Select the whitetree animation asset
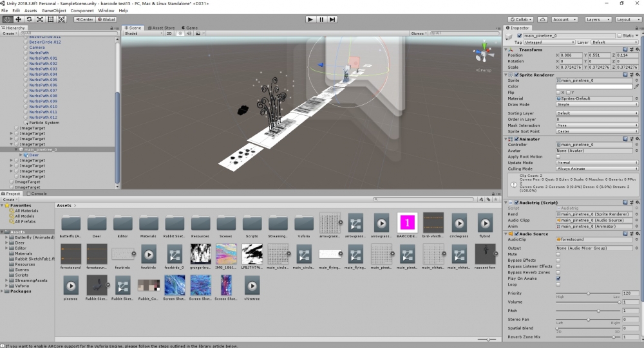The height and width of the screenshot is (348, 644). tap(252, 286)
